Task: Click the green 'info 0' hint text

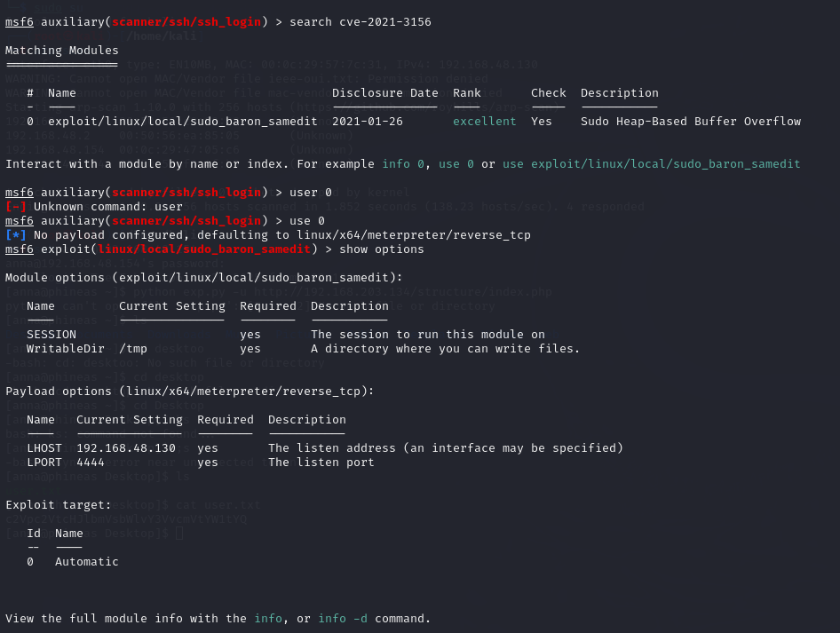Action: (x=403, y=164)
